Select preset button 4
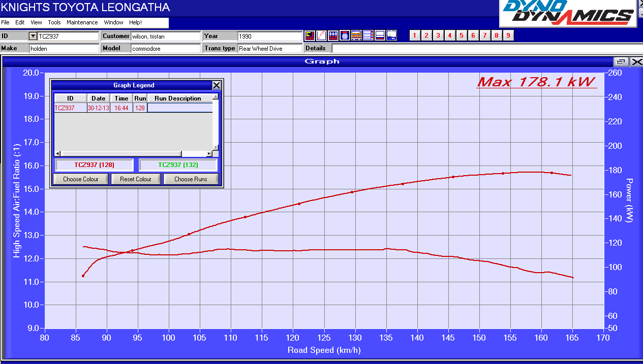The height and width of the screenshot is (364, 643). point(450,35)
